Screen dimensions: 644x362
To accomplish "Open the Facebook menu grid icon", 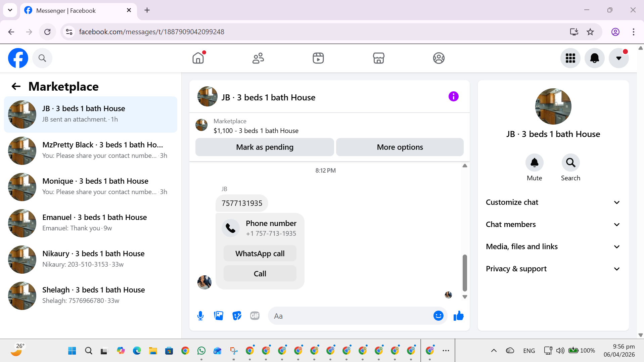I will tap(570, 58).
